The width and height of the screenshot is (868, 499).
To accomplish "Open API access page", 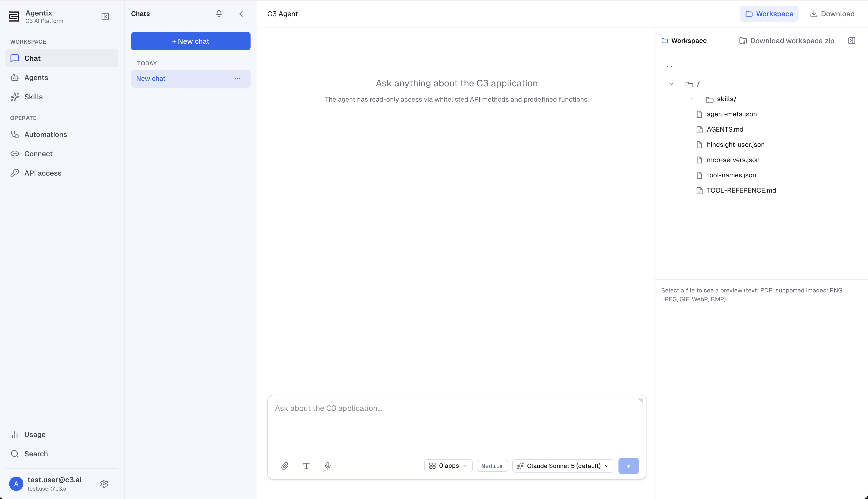I will pyautogui.click(x=62, y=173).
